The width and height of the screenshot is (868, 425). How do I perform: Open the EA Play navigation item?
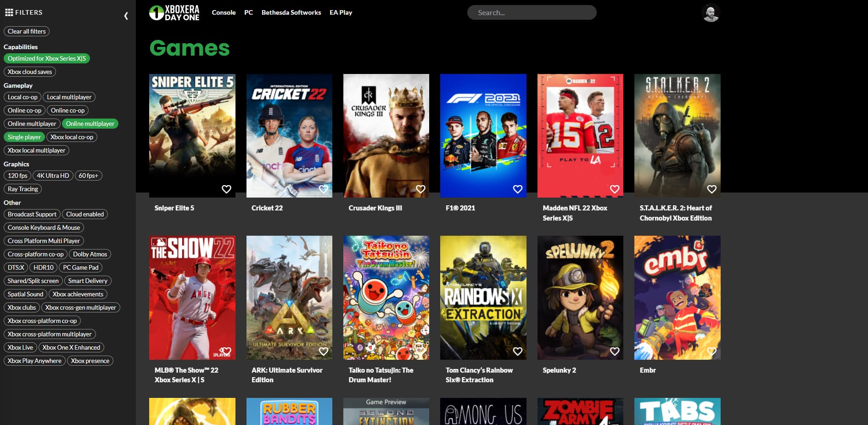tap(341, 12)
